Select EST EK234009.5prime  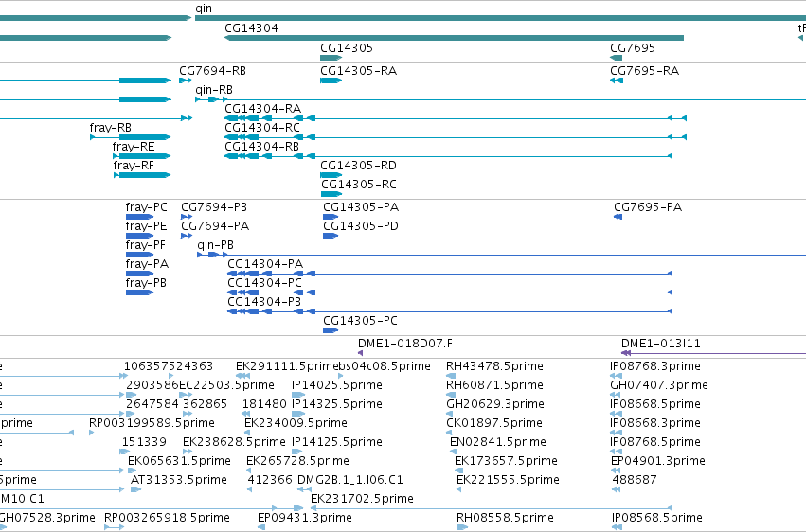click(x=296, y=423)
